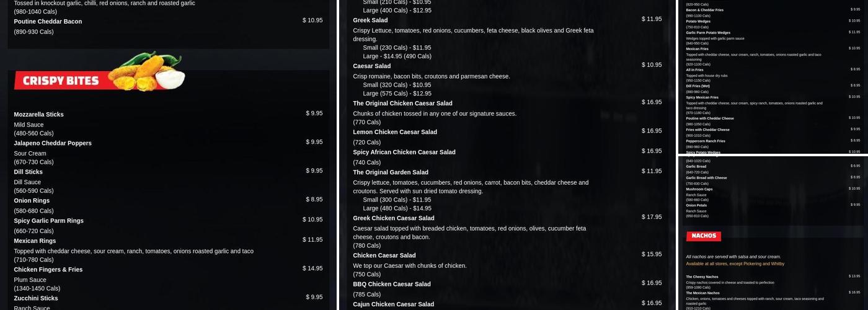
Task: Click the Greek Chicken Caesar Salad item
Action: click(x=394, y=218)
